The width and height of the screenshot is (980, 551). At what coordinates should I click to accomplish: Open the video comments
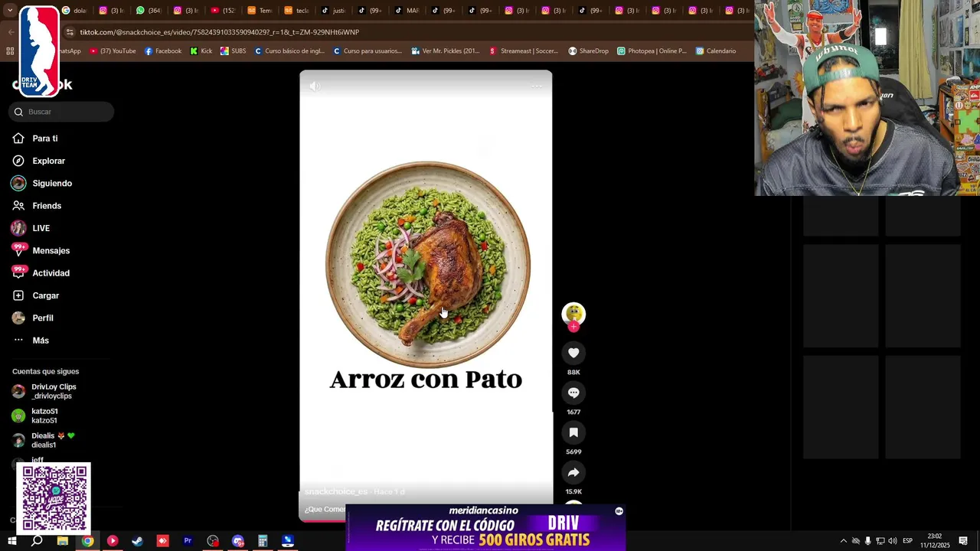pos(573,393)
